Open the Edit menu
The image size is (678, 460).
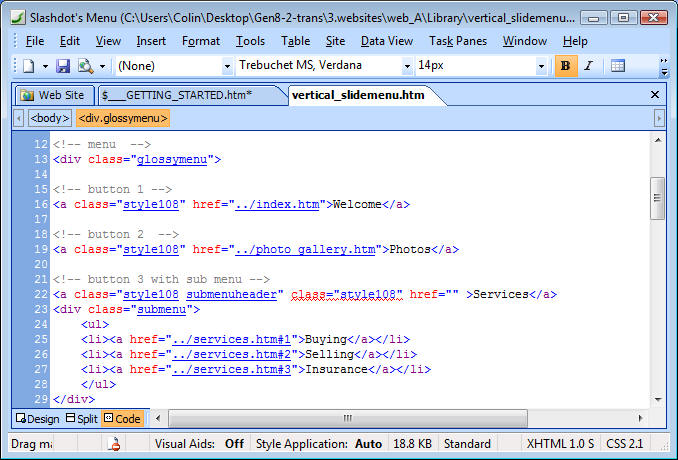point(70,41)
